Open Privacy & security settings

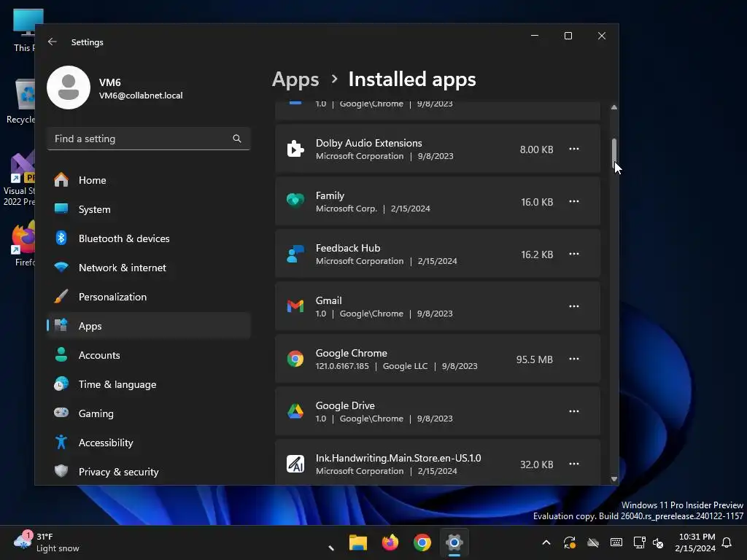click(x=149, y=472)
